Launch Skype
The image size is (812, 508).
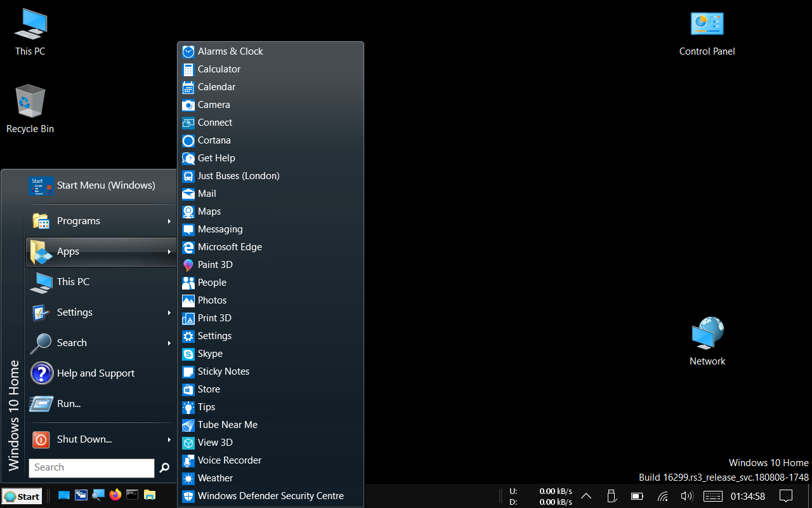(270, 354)
